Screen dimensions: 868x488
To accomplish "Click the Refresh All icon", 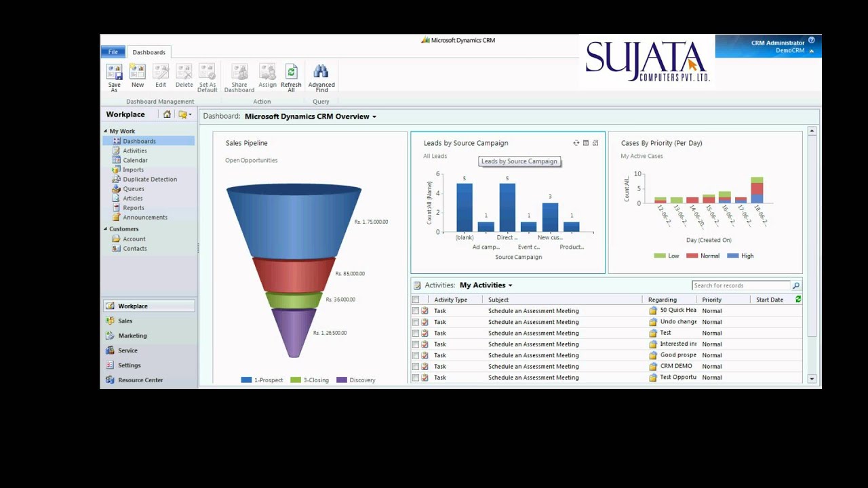I will (291, 72).
